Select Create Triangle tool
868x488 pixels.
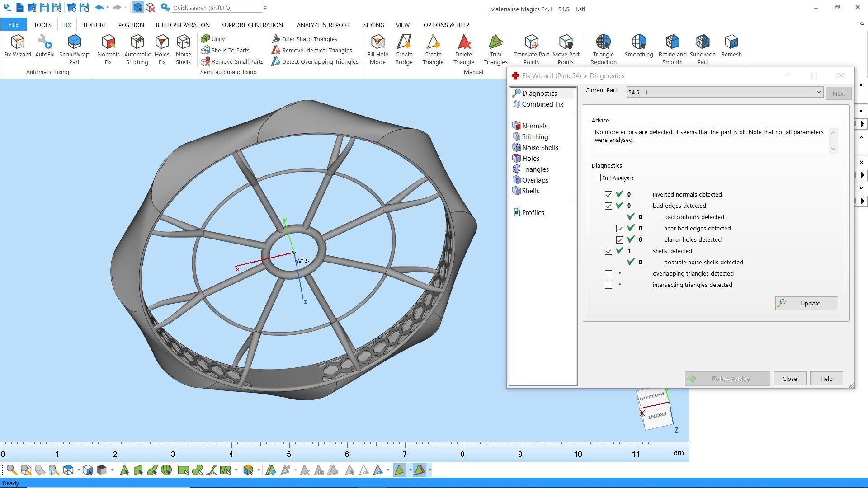click(x=433, y=50)
